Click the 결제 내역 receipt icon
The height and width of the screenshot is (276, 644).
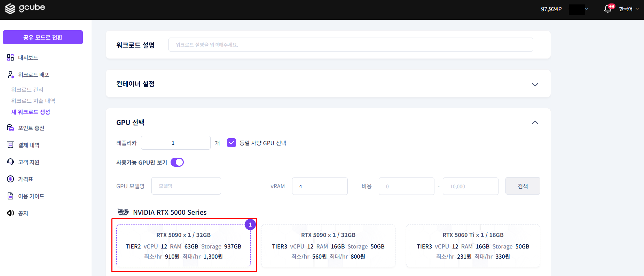(10, 145)
